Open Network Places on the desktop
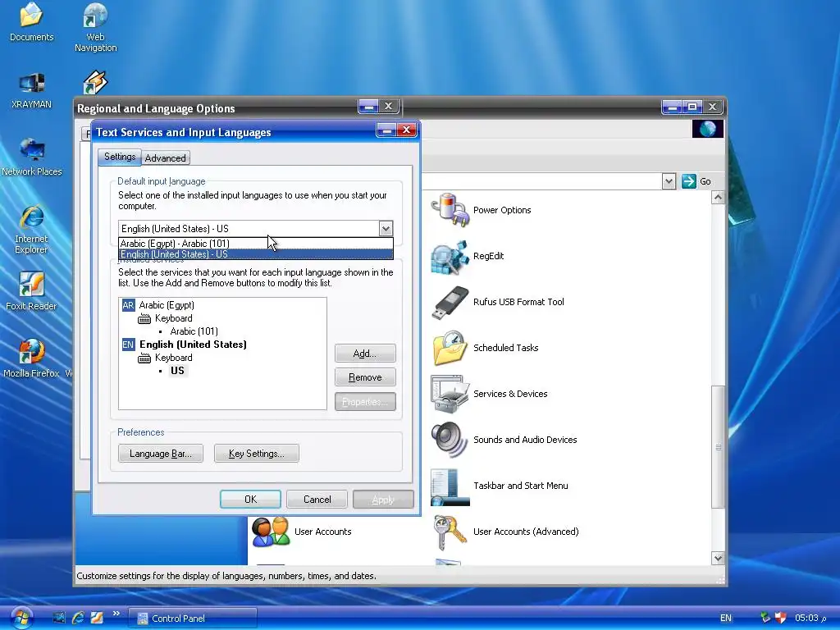840x630 pixels. pos(32,157)
